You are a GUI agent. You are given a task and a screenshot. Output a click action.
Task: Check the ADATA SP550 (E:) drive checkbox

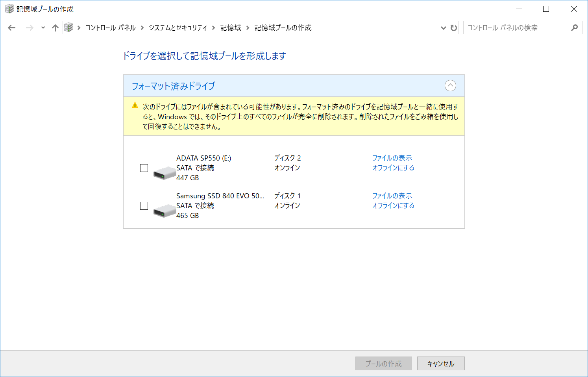tap(144, 168)
